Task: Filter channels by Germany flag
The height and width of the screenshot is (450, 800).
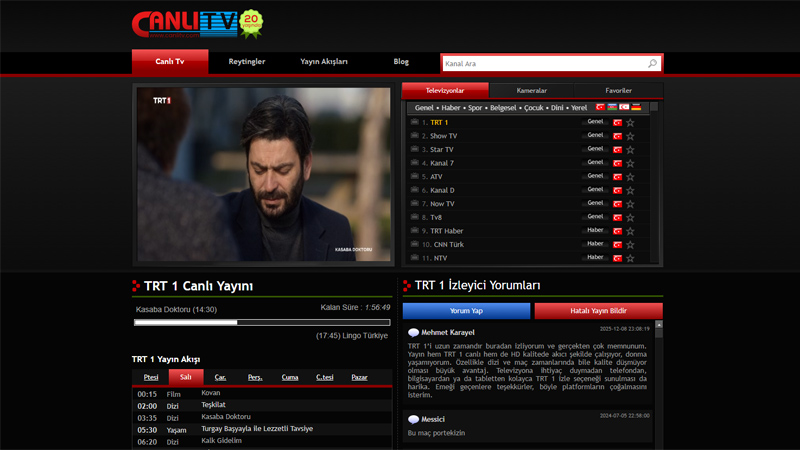Action: (636, 107)
